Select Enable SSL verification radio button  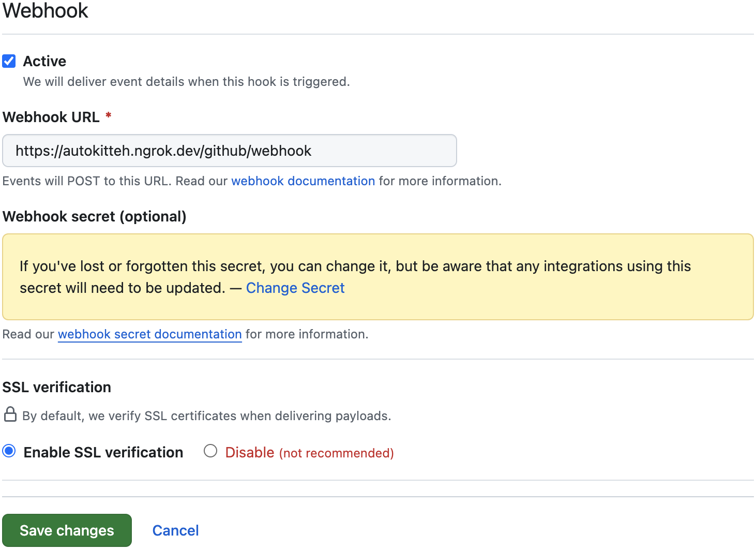pos(9,451)
